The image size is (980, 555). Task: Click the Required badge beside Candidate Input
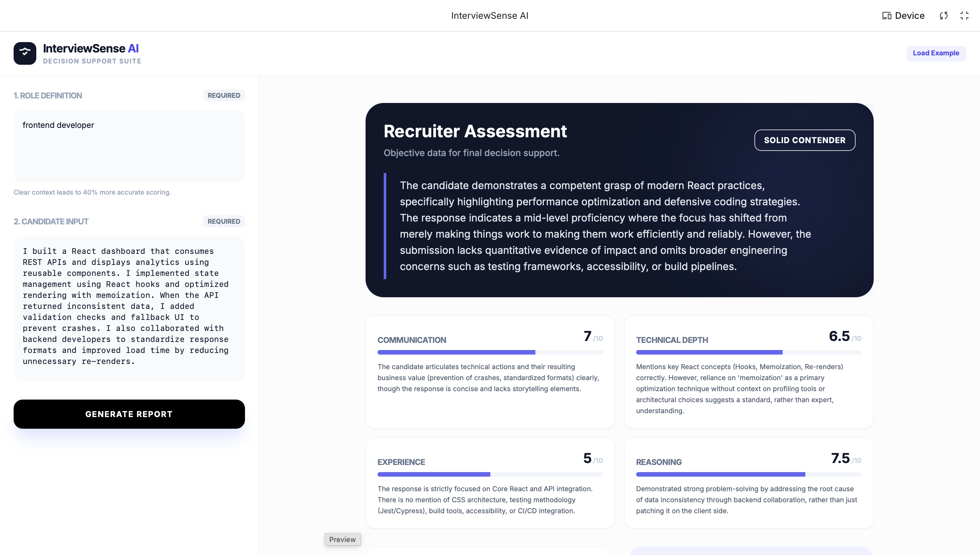click(x=224, y=221)
